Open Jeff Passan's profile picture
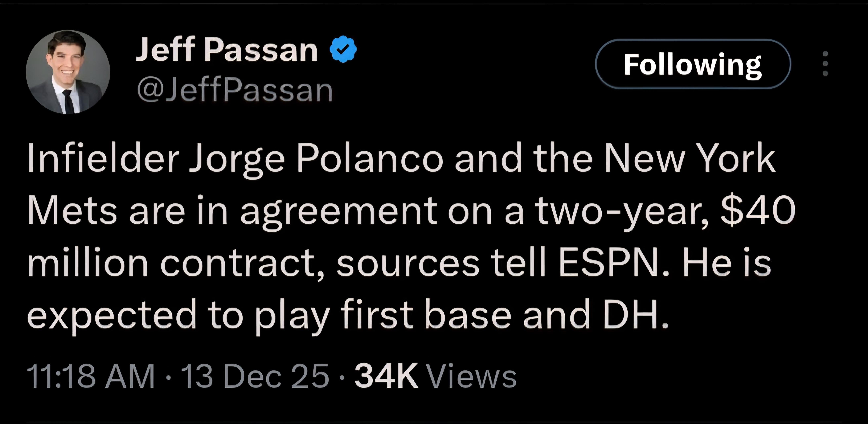 point(68,72)
